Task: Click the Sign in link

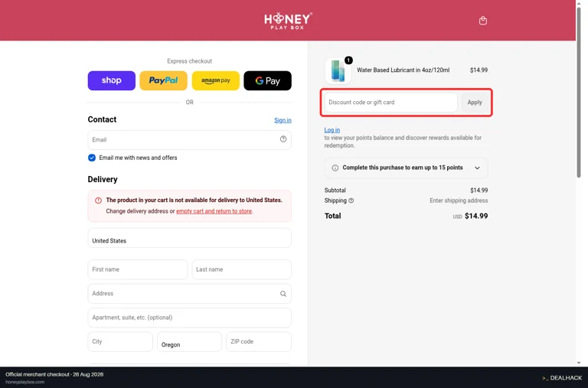Action: 283,120
